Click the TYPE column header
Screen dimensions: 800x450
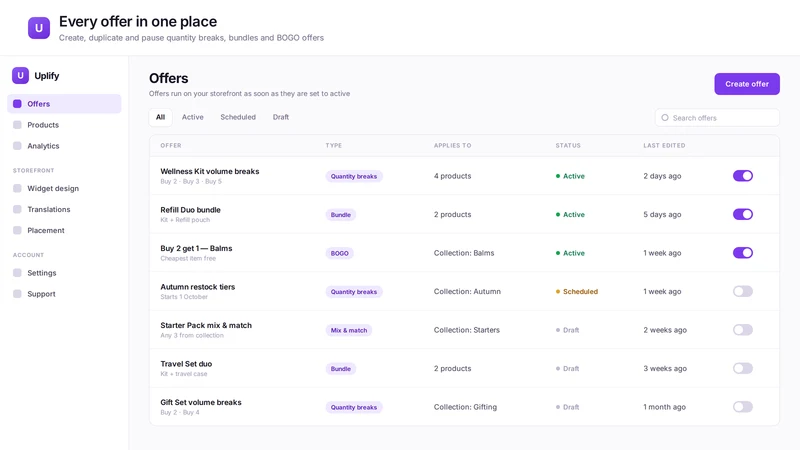point(334,145)
